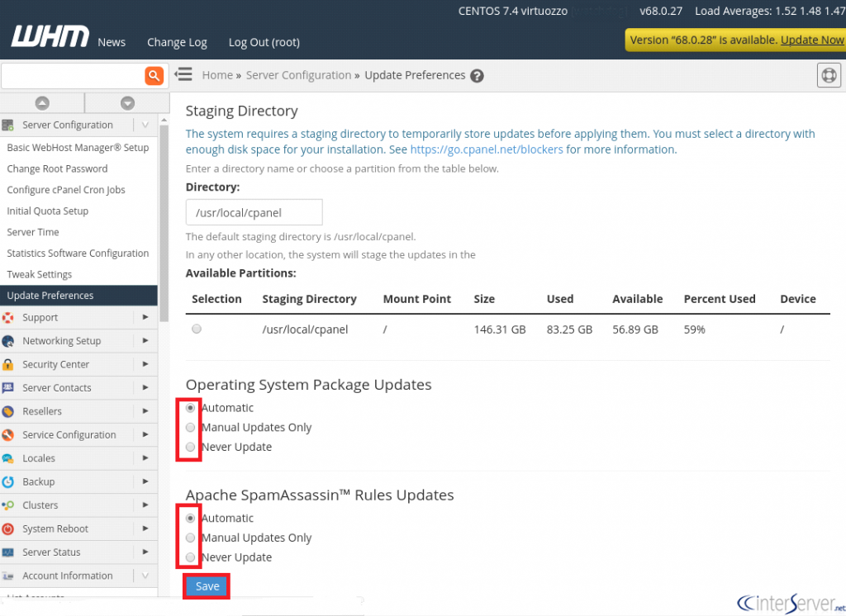Expand the Clusters section arrow

point(145,505)
